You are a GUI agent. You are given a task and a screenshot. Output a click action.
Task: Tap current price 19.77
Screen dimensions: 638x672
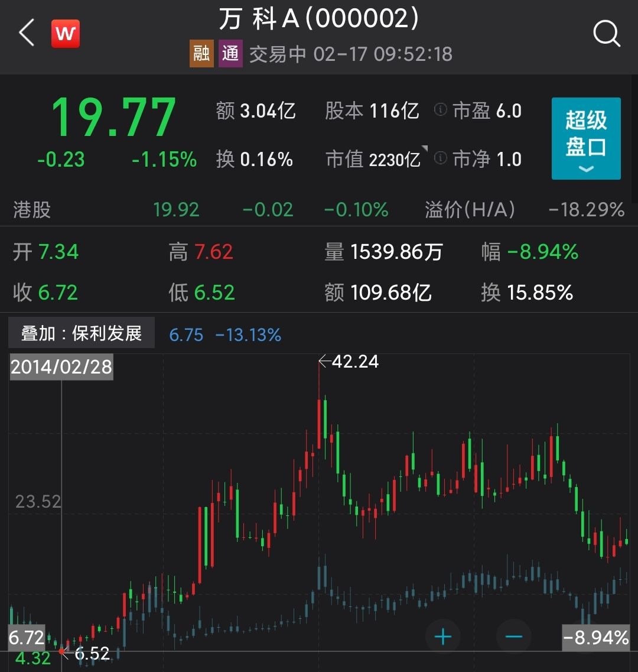pos(113,116)
